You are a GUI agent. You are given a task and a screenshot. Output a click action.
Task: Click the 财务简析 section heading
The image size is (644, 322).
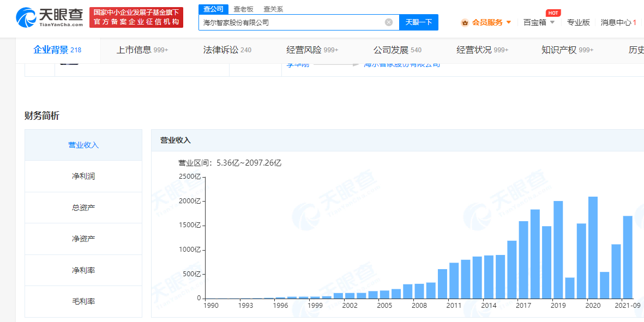[42, 116]
